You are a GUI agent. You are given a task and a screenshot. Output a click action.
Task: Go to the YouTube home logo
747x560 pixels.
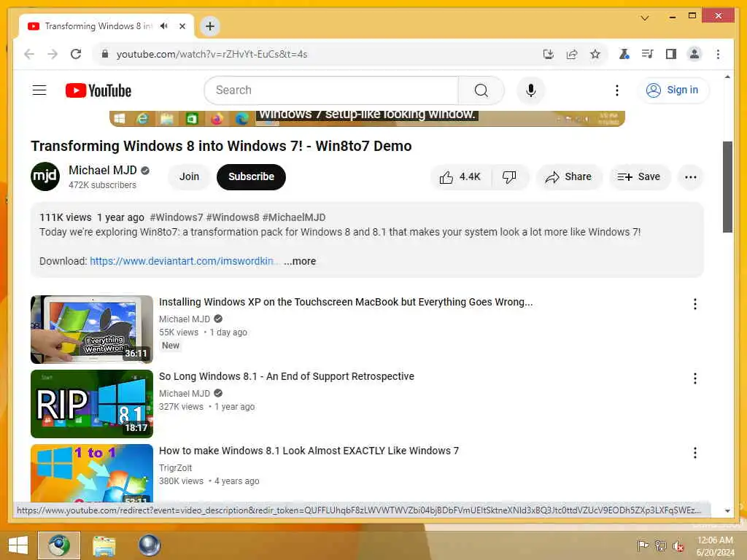[x=98, y=90]
